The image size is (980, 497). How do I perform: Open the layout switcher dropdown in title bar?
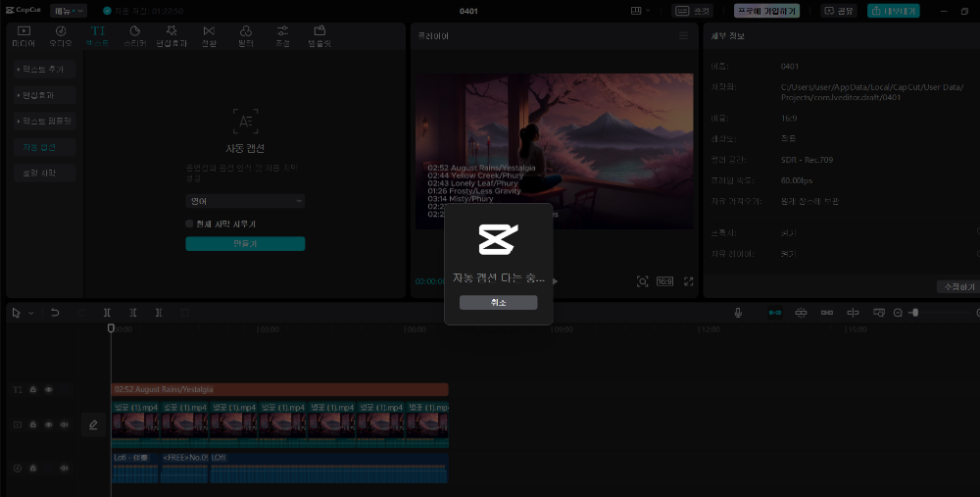click(x=640, y=11)
